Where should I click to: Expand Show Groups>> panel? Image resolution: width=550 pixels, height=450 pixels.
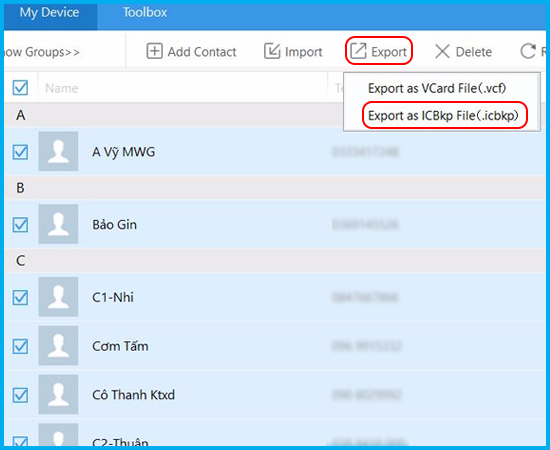[42, 52]
